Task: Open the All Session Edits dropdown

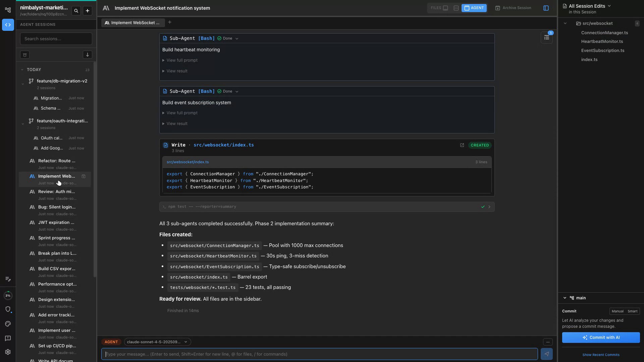Action: 610,6
